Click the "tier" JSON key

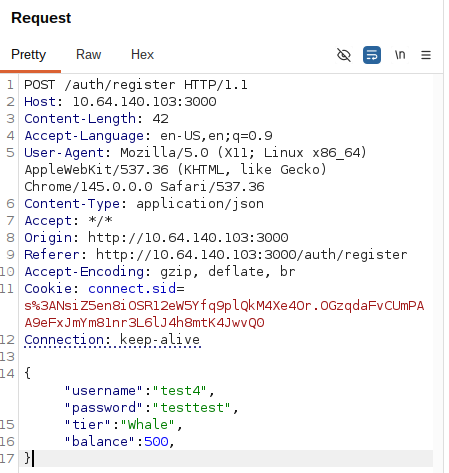[x=88, y=425]
